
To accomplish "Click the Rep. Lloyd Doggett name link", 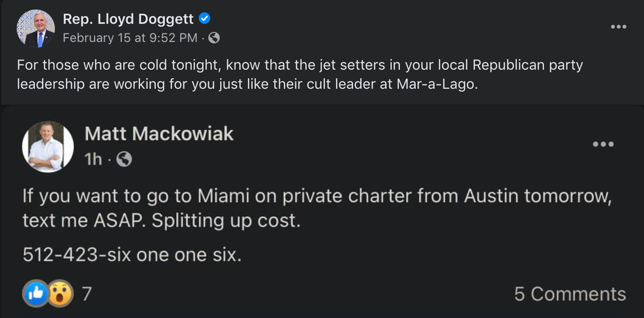I will [x=128, y=19].
